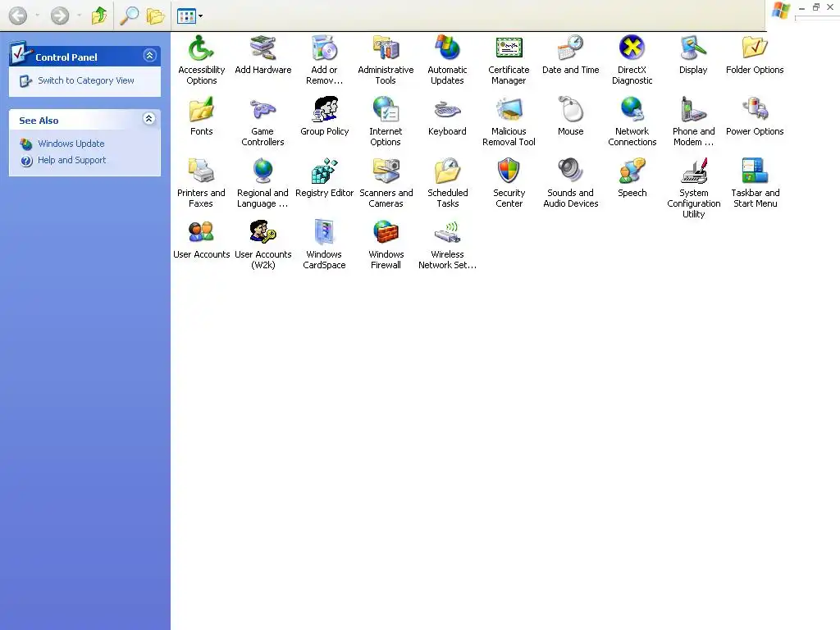840x630 pixels.
Task: Select the Group Policy icon
Action: 324,110
